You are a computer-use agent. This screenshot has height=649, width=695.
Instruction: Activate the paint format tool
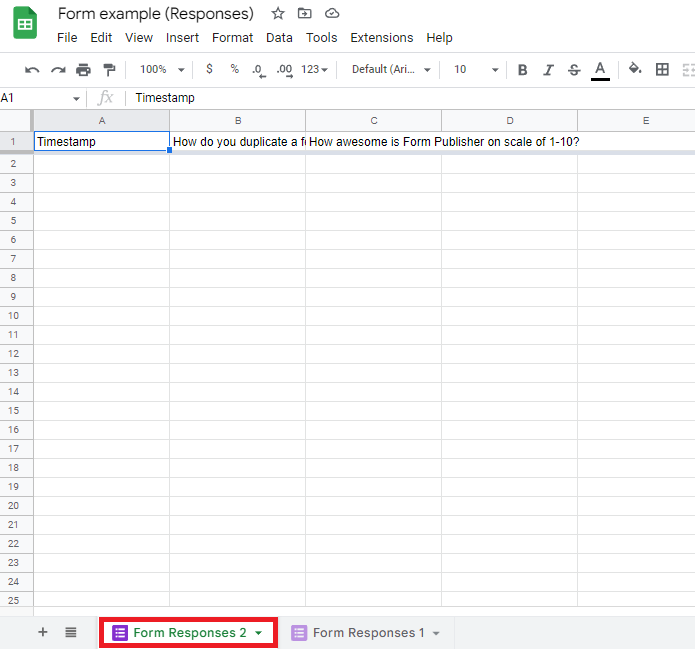pos(109,70)
